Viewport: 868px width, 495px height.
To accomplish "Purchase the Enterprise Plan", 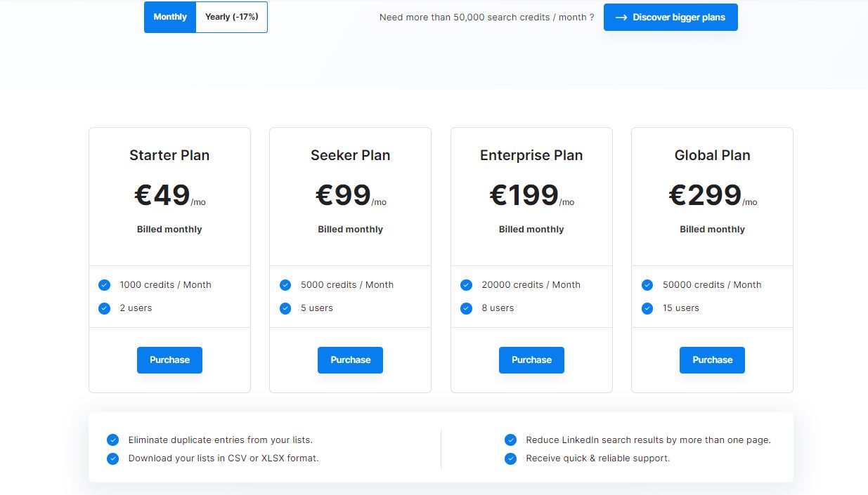I will coord(531,360).
